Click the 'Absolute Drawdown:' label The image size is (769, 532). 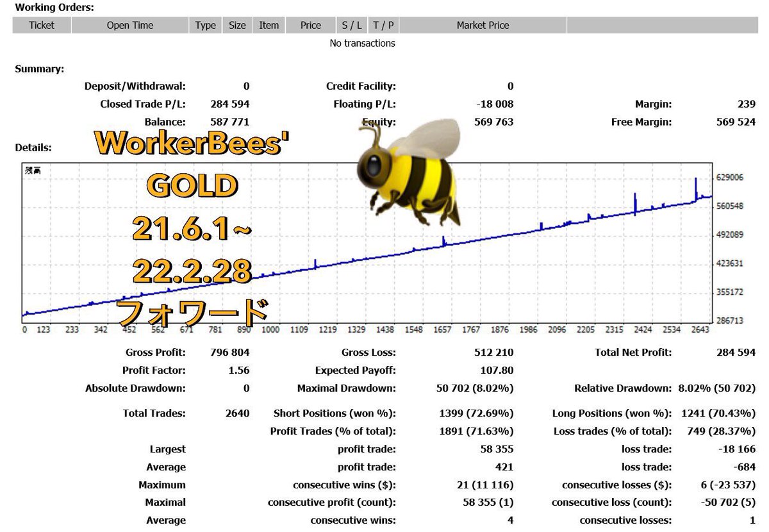pyautogui.click(x=136, y=388)
